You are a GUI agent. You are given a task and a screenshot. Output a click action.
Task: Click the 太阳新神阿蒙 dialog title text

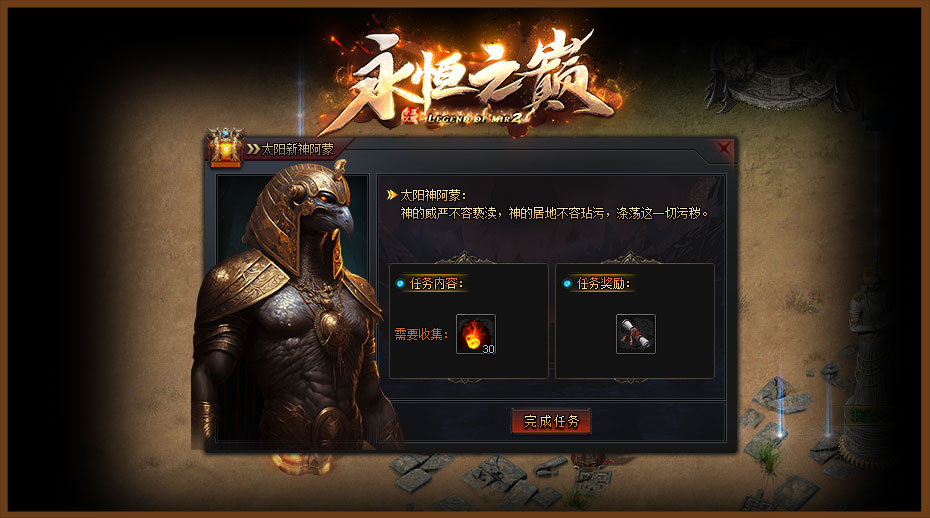298,149
